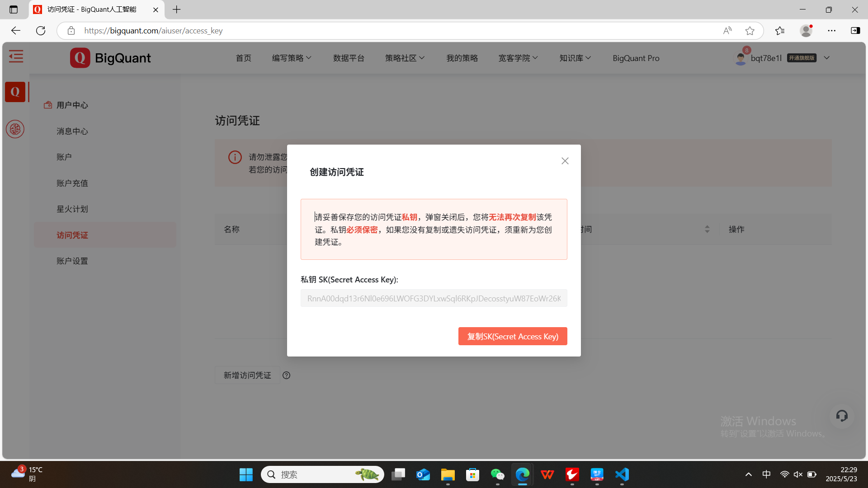Open 账户充值 in the sidebar
Screen dimensions: 868x488
coord(72,183)
